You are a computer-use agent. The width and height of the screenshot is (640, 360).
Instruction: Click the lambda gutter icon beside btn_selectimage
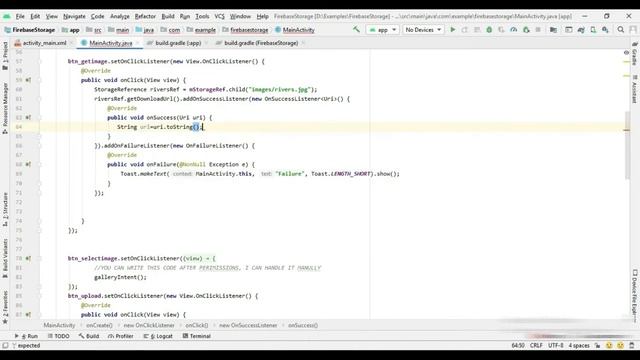point(28,258)
